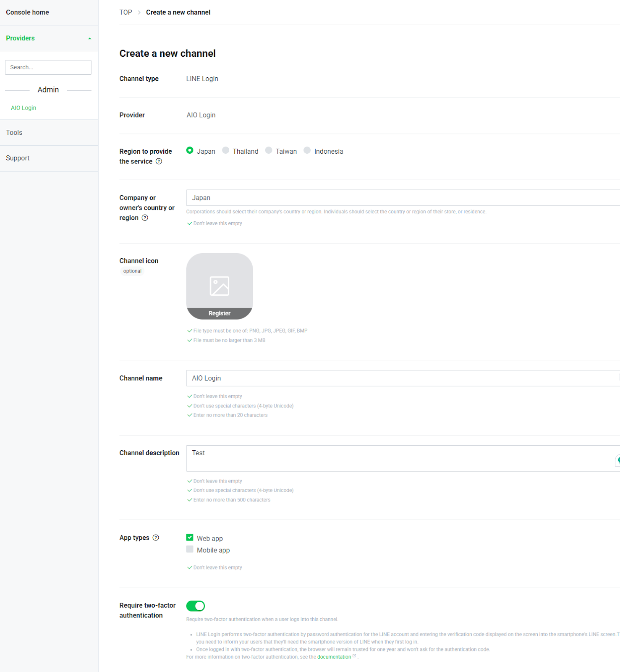Image resolution: width=620 pixels, height=672 pixels.
Task: Open Console home in the sidebar
Action: 28,13
